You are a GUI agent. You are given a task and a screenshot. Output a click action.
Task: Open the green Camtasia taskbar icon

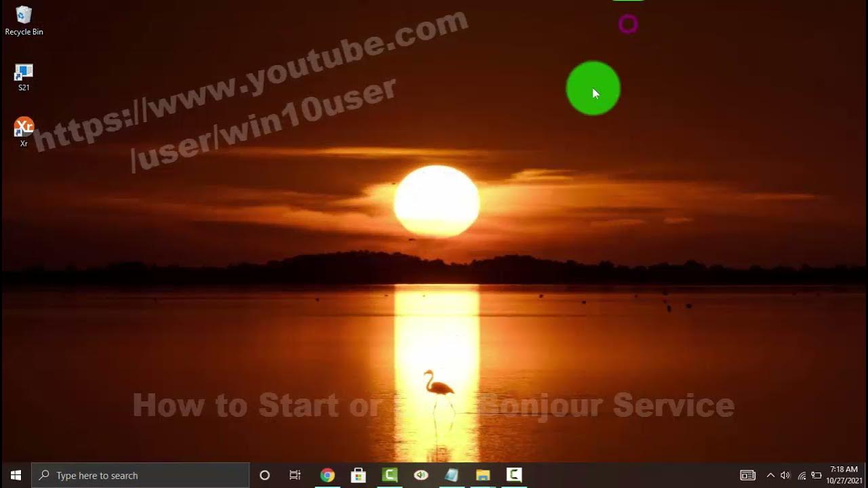(x=390, y=475)
